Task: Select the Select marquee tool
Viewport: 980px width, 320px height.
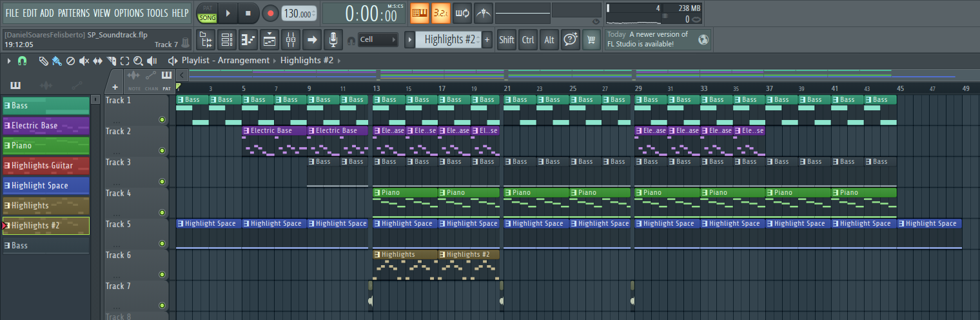Action: tap(125, 61)
